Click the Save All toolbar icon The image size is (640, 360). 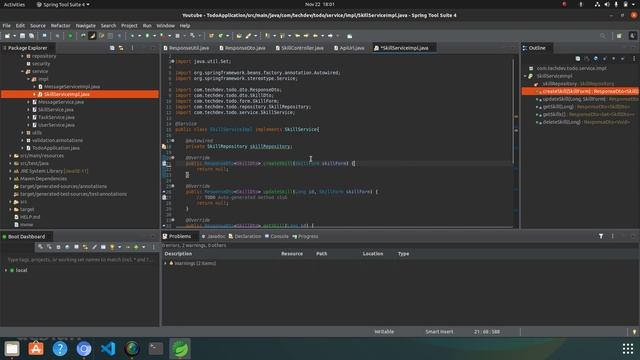31,36
